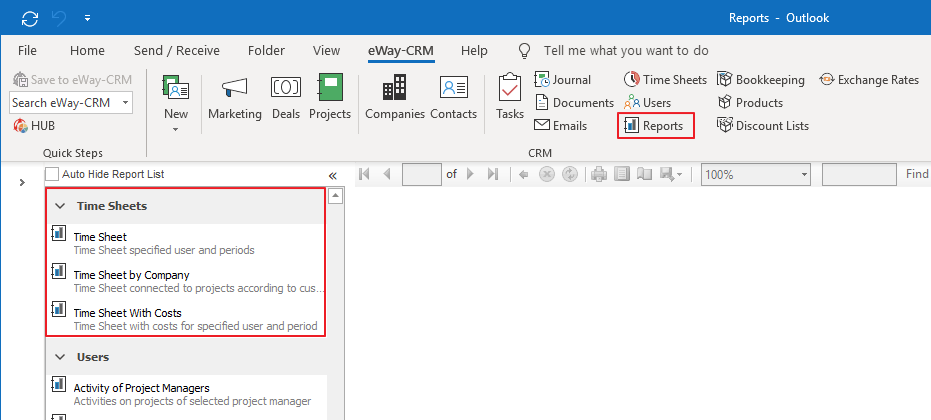Select the Time Sheet report

(x=185, y=243)
